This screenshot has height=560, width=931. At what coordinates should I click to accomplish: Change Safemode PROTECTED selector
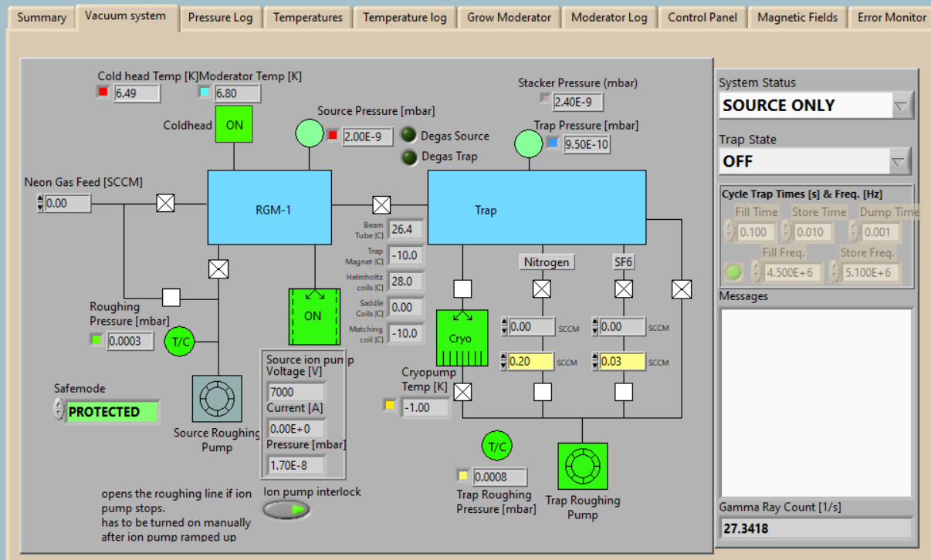59,411
